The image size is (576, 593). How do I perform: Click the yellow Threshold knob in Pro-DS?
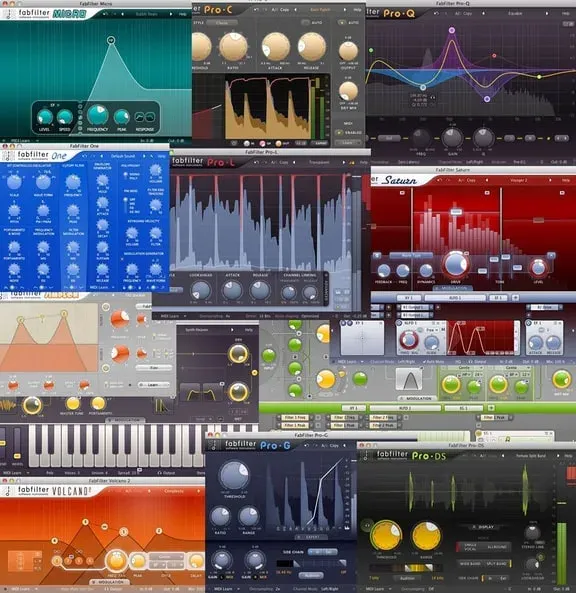click(386, 536)
